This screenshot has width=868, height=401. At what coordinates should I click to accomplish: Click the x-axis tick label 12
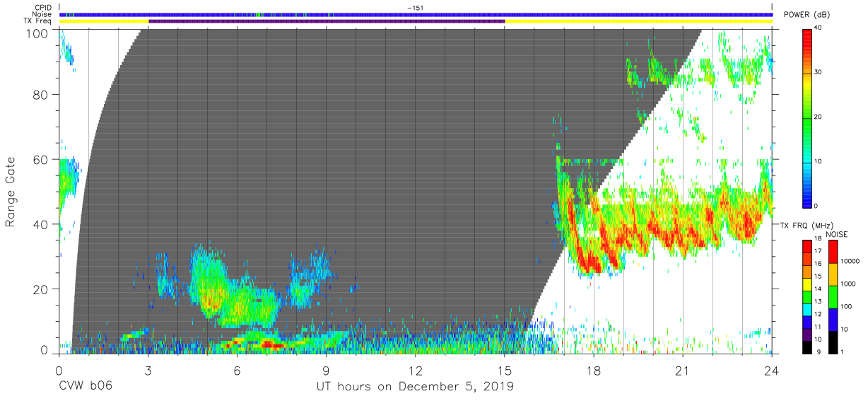[x=416, y=371]
